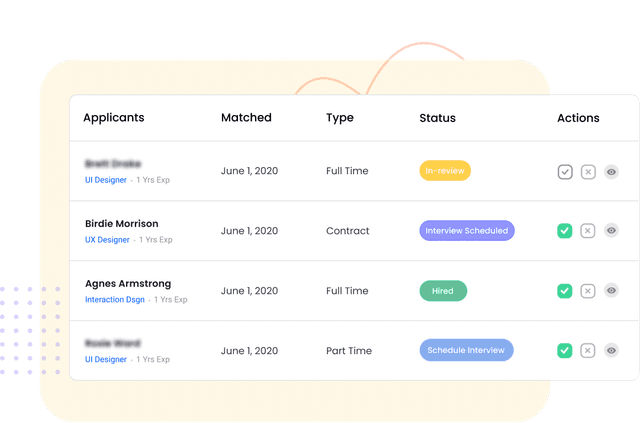Select applicant name Birdie Morrison
The height and width of the screenshot is (423, 640).
pyautogui.click(x=121, y=223)
